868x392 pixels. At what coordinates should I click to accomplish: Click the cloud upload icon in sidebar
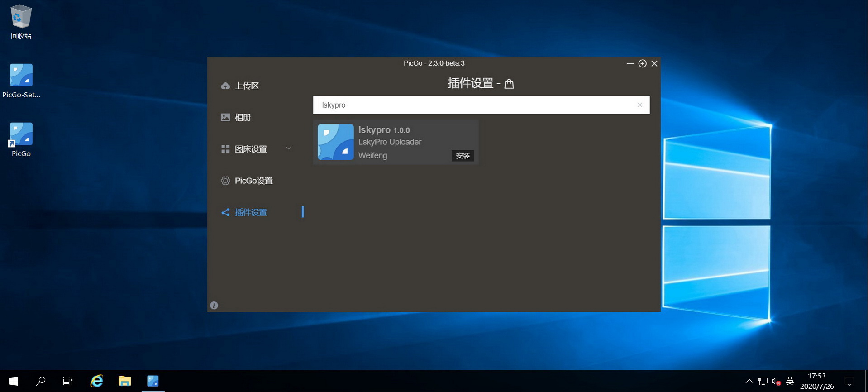coord(225,86)
